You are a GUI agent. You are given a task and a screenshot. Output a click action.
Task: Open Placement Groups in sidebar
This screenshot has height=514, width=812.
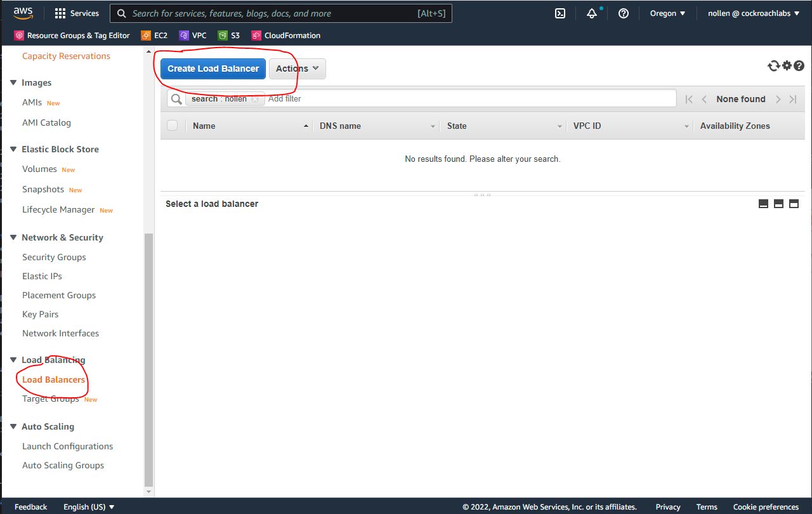[59, 295]
